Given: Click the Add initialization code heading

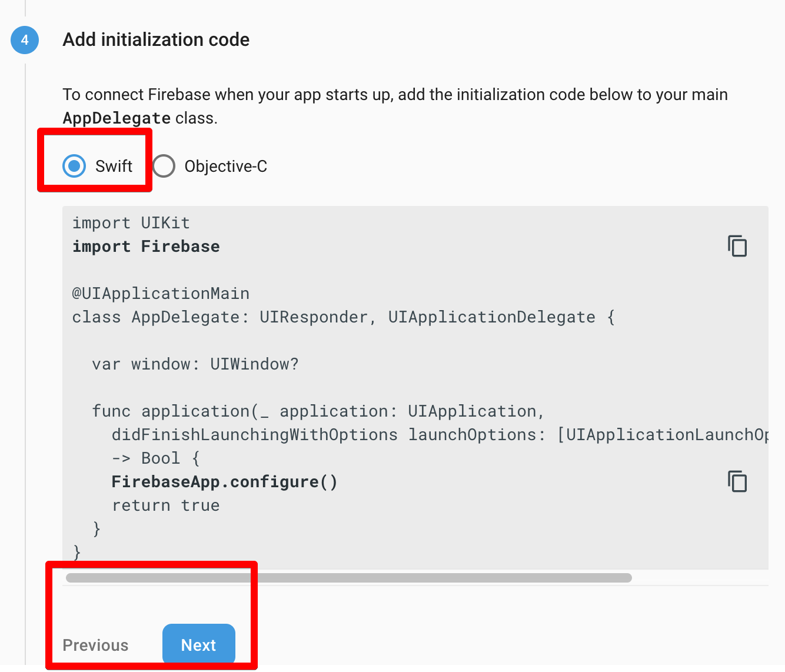Looking at the screenshot, I should pos(156,39).
